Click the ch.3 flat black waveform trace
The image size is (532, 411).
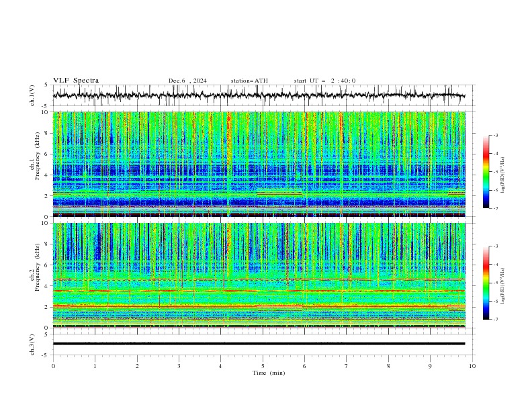pyautogui.click(x=259, y=344)
